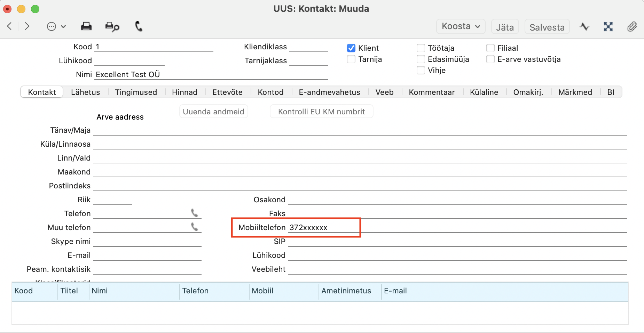Click the workflow nodes icon
This screenshot has width=644, height=333.
[x=608, y=26]
